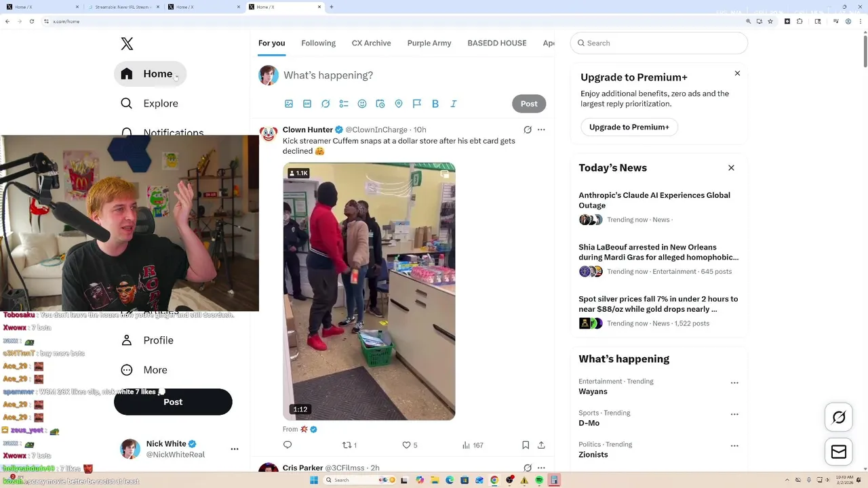
Task: Open more options for Wayans trend
Action: tap(734, 383)
